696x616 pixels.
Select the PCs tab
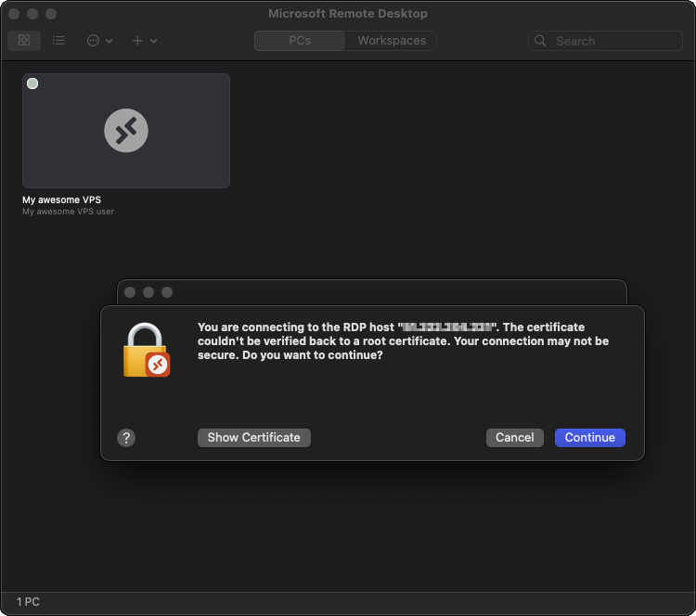point(300,41)
